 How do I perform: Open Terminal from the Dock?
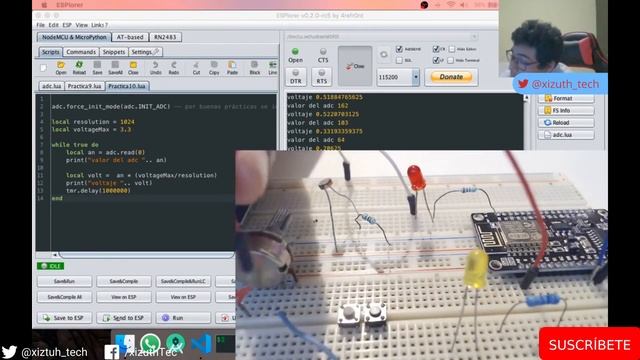pyautogui.click(x=225, y=343)
